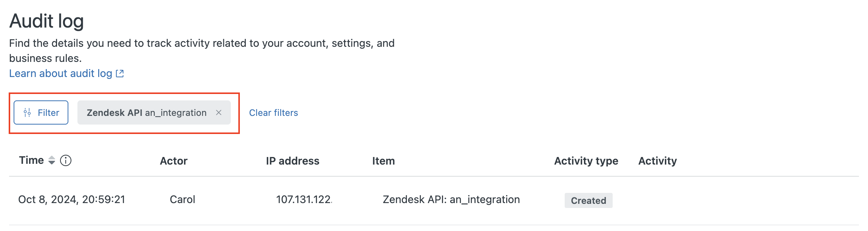Open the Learn about audit log link
The height and width of the screenshot is (231, 868).
(x=61, y=73)
